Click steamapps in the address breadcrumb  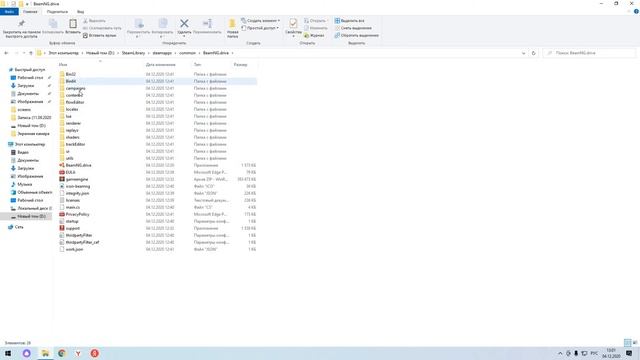coord(162,53)
